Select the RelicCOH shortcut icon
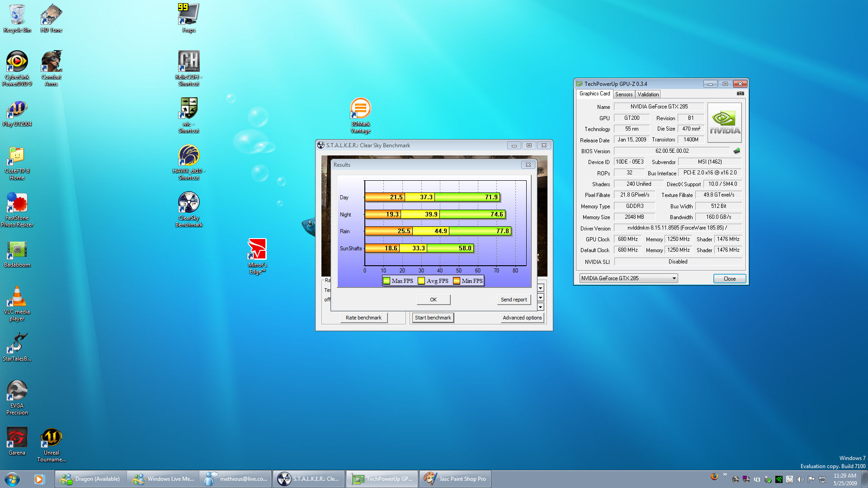 pyautogui.click(x=189, y=68)
